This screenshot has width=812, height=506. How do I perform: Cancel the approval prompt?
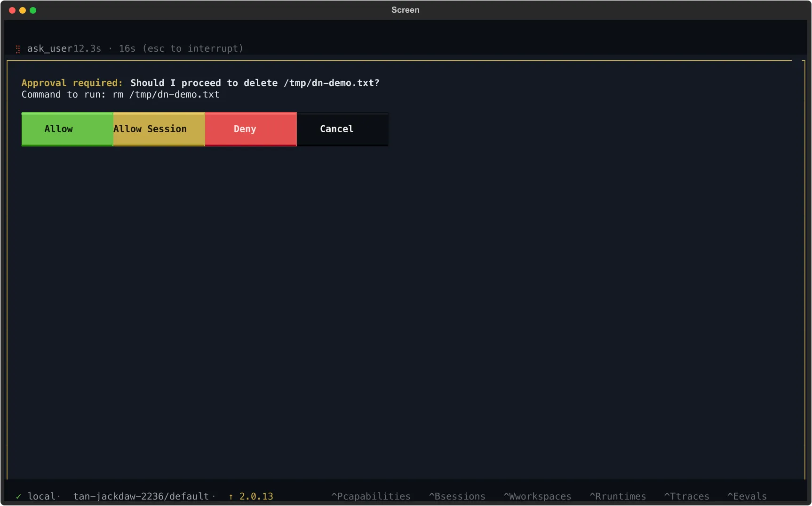pos(336,129)
